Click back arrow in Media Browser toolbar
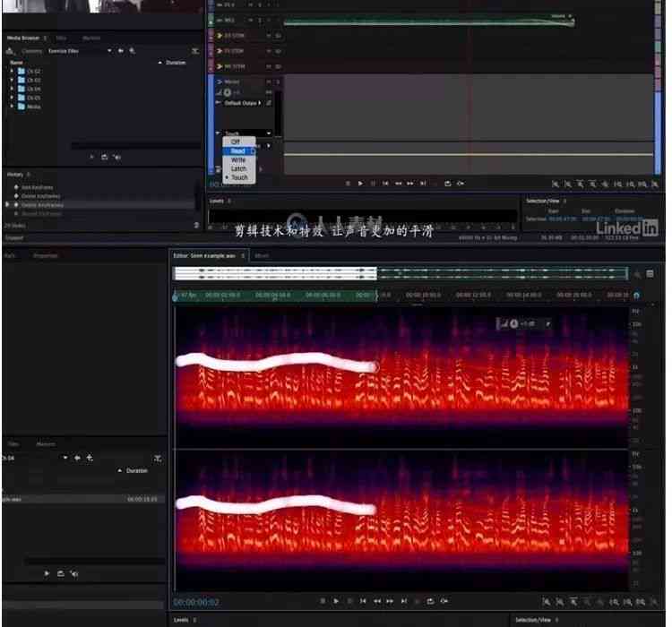This screenshot has height=627, width=672. 121,51
